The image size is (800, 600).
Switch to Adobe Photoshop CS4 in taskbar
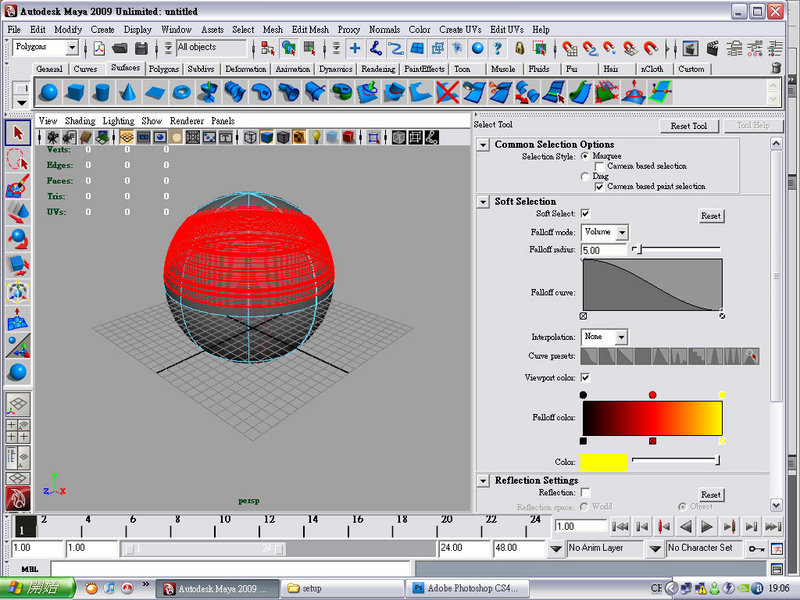coord(468,588)
